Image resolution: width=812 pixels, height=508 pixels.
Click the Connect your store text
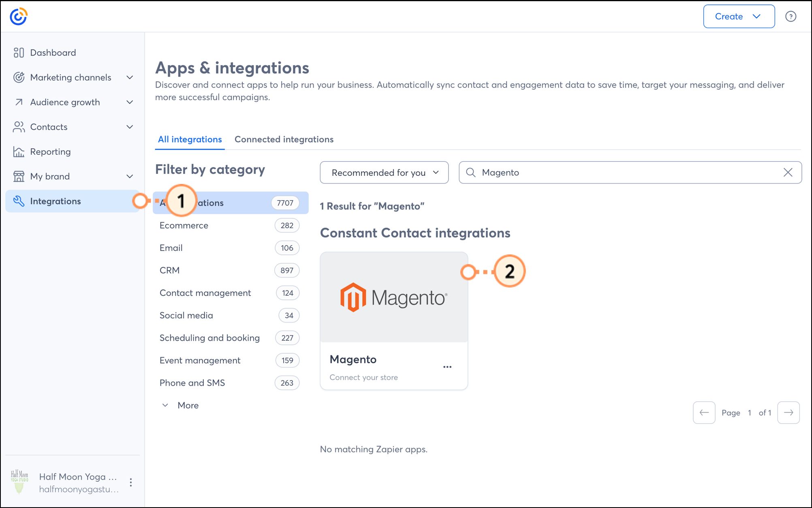[363, 378]
